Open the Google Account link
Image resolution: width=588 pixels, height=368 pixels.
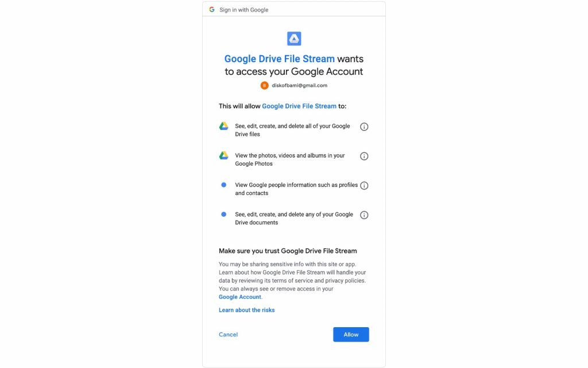[x=240, y=297]
